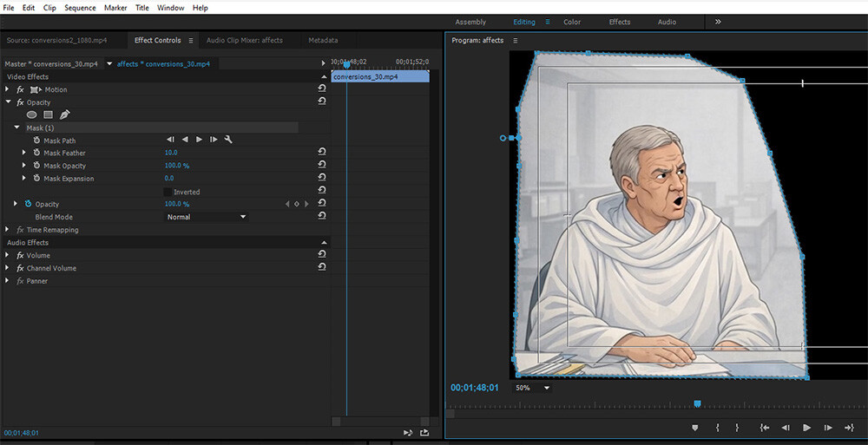The height and width of the screenshot is (445, 868).
Task: Toggle animation stopwatch for Mask Feather
Action: (36, 153)
